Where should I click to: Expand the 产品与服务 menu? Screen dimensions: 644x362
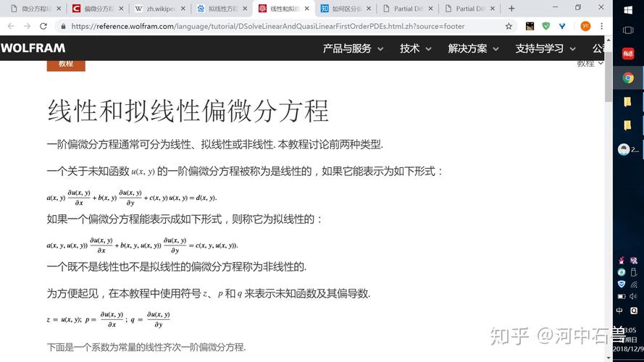pyautogui.click(x=353, y=49)
